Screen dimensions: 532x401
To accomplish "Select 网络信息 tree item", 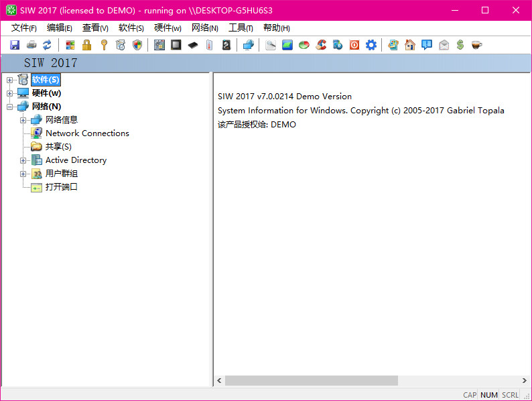I will coord(62,120).
